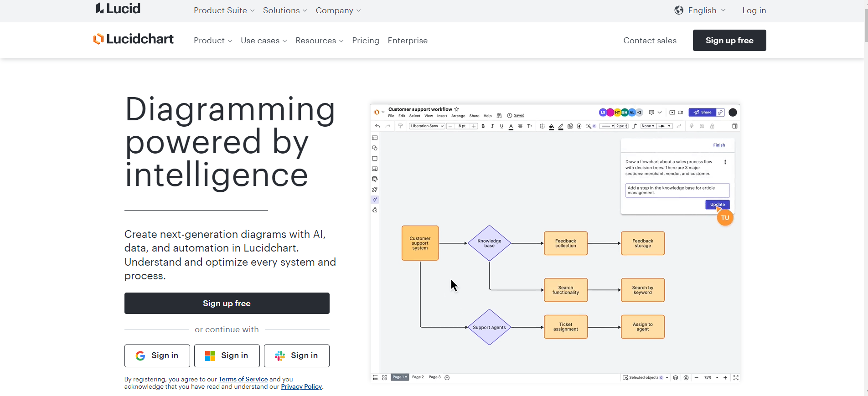Click the Redo arrow in the editor toolbar
The width and height of the screenshot is (868, 396).
[388, 126]
